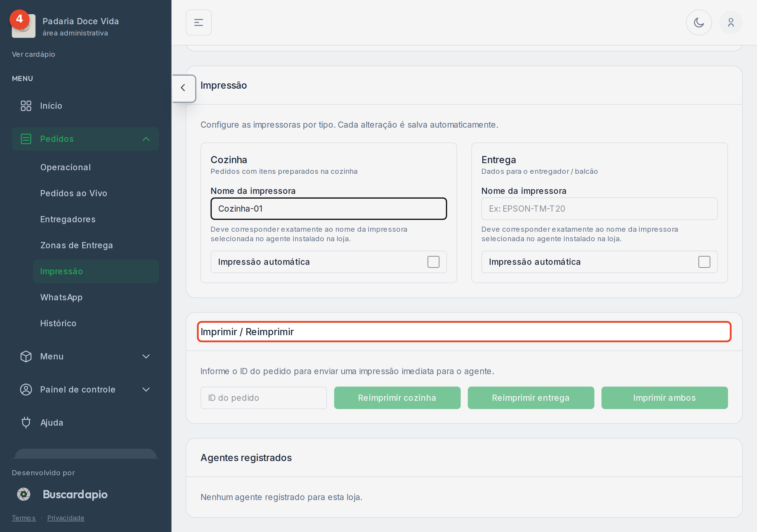
Task: Open the hamburger menu toggle
Action: tap(198, 22)
